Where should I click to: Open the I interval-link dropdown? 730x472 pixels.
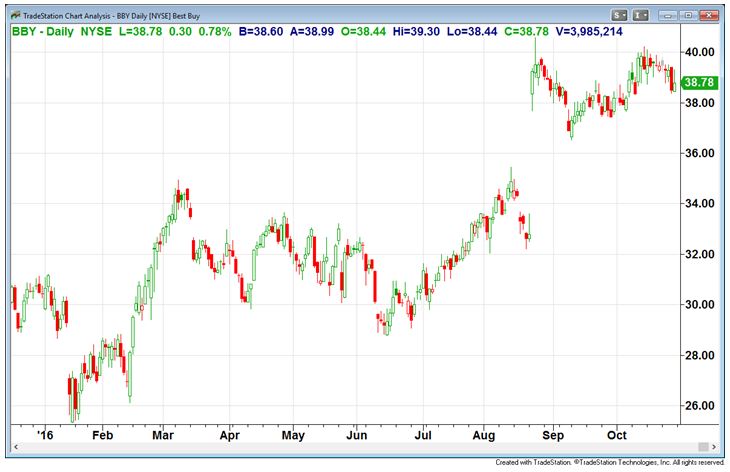(640, 15)
